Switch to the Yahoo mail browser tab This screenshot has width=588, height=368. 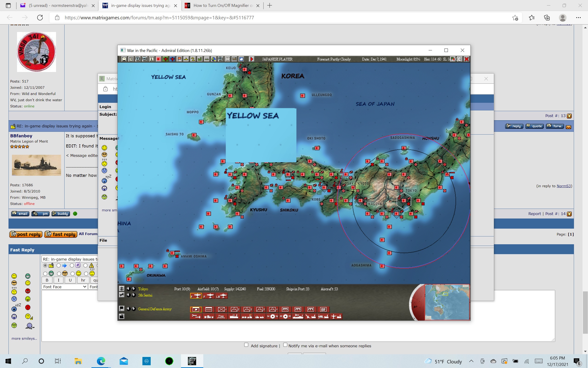pos(58,5)
